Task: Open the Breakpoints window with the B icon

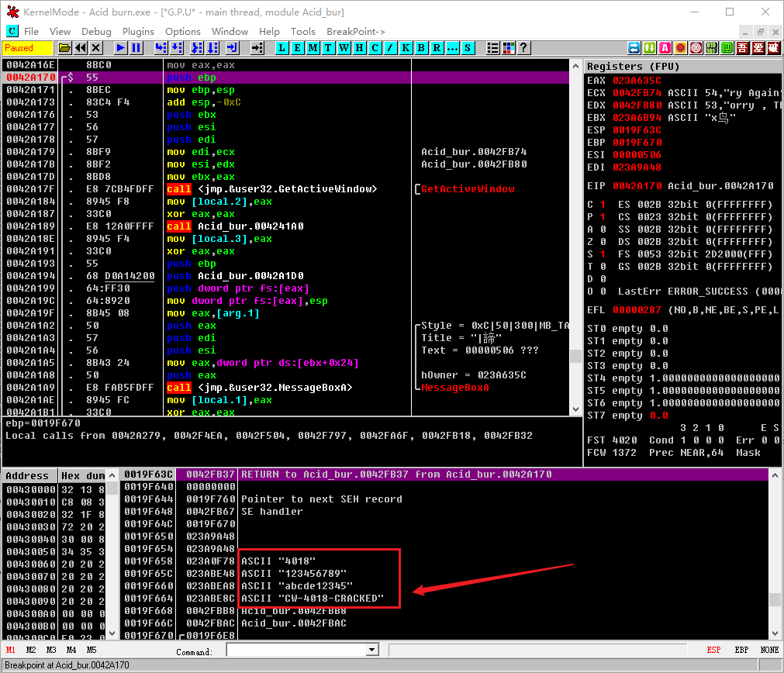Action: pyautogui.click(x=421, y=47)
